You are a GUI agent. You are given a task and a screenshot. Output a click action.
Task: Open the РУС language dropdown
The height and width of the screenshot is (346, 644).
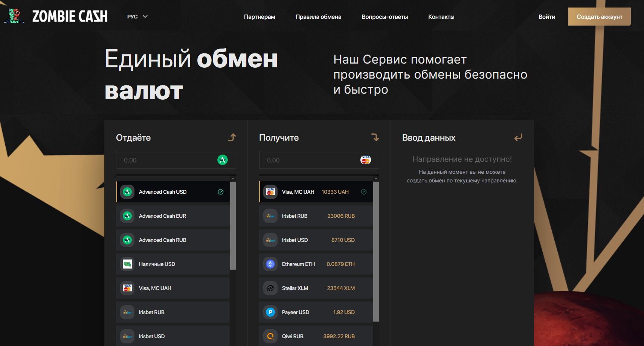pos(137,17)
